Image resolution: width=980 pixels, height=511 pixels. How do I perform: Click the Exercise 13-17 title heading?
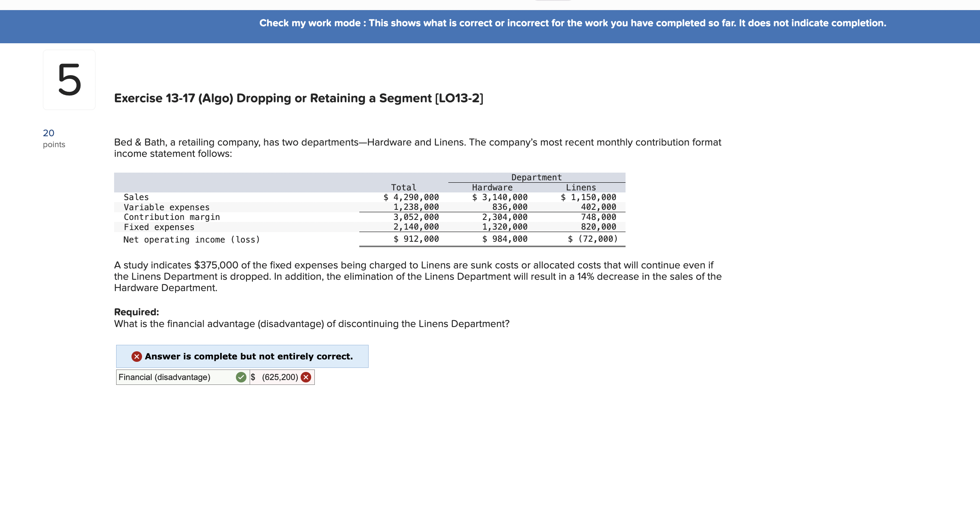pyautogui.click(x=299, y=98)
